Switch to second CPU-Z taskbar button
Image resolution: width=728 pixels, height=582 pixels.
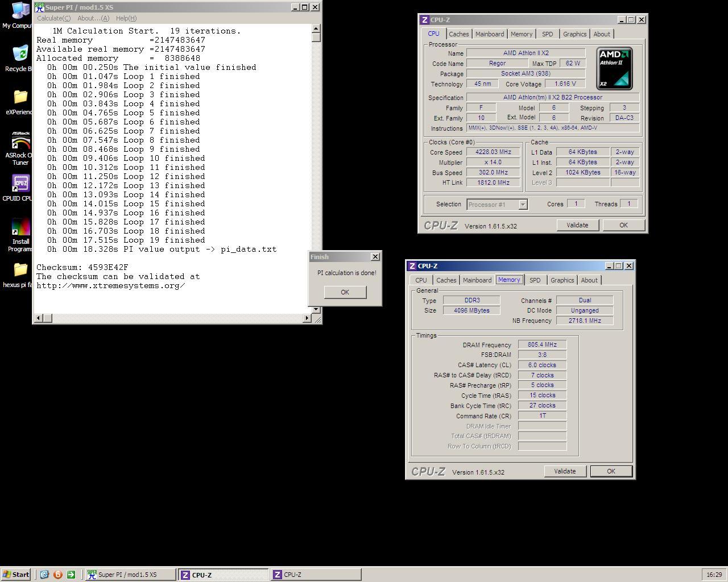point(316,575)
